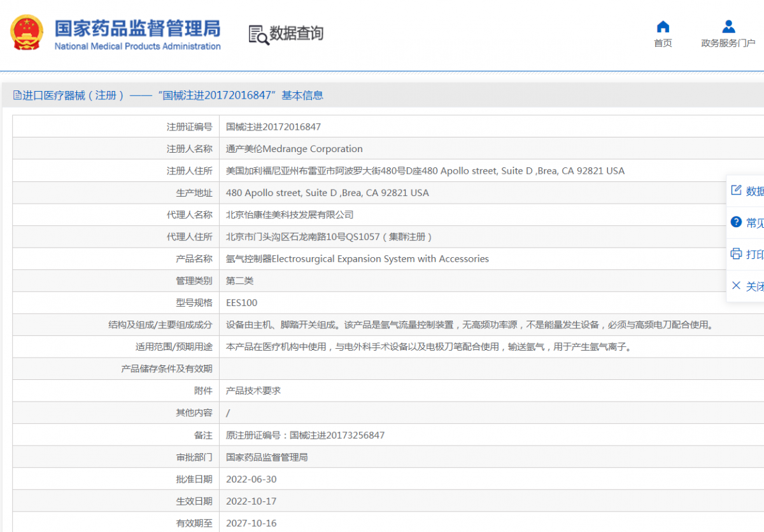Click the 产品名称 field label

point(194,259)
